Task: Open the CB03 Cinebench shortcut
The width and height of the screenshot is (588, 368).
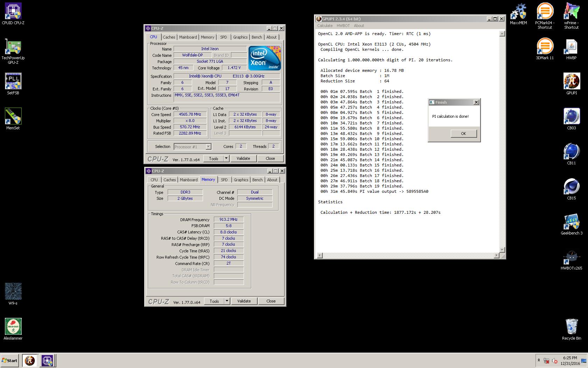Action: coord(572,119)
